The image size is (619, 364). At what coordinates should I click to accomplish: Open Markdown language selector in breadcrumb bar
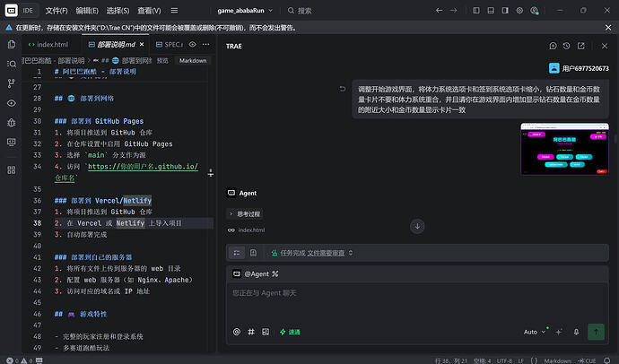(193, 60)
